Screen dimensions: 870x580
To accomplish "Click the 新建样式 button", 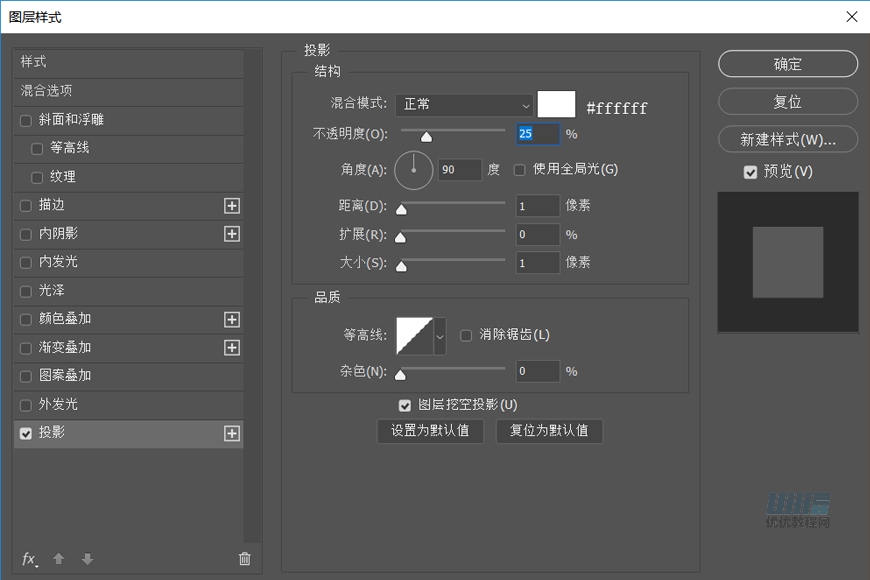I will [x=787, y=139].
